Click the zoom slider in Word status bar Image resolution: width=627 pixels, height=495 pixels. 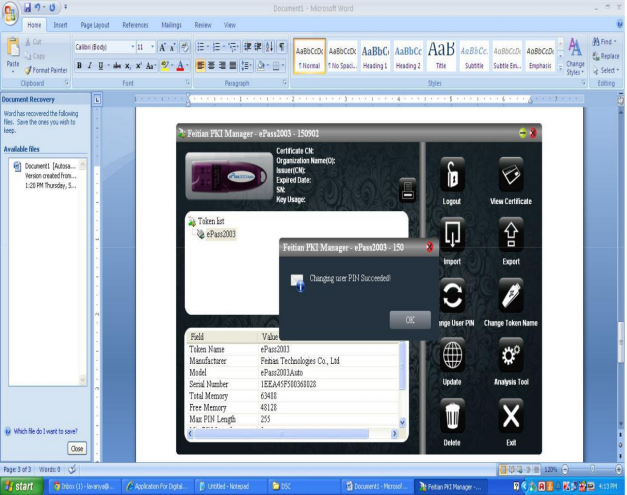(x=593, y=469)
